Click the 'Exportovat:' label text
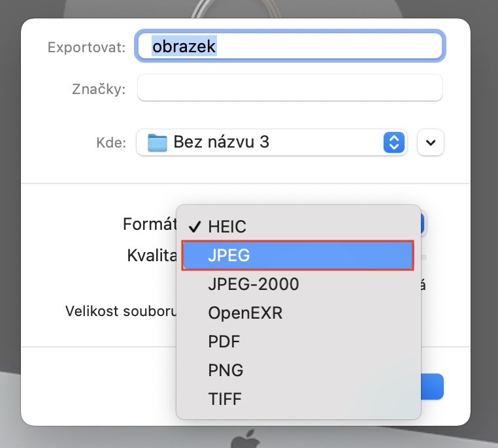This screenshot has width=498, height=448. pyautogui.click(x=86, y=48)
